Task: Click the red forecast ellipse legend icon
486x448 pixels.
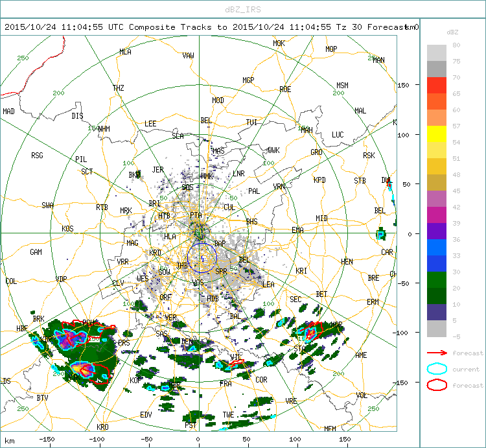Action: (x=437, y=385)
